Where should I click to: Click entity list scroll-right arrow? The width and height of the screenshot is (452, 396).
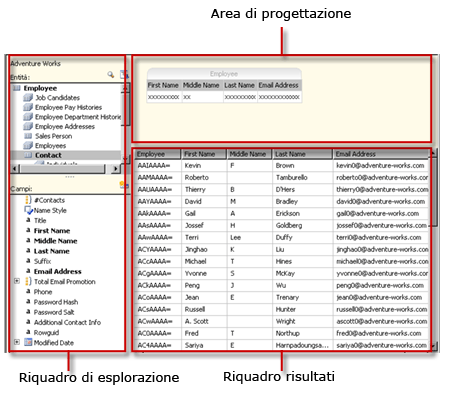click(116, 169)
